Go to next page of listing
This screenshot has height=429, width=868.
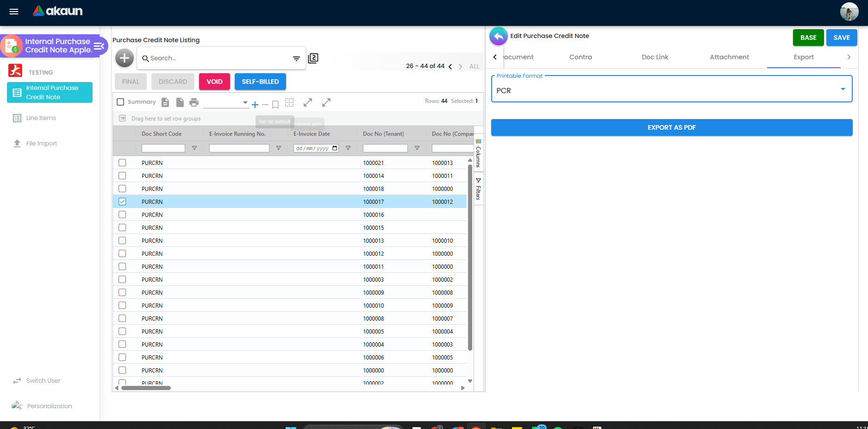(x=460, y=67)
